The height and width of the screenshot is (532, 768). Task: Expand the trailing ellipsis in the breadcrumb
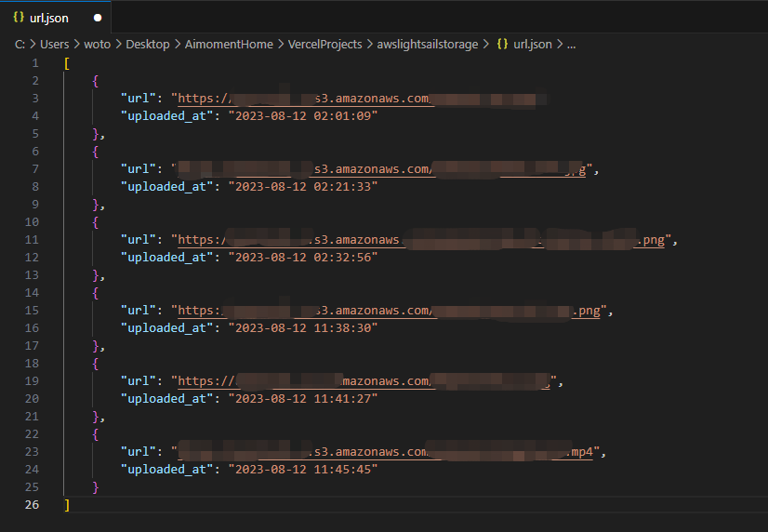[x=571, y=44]
